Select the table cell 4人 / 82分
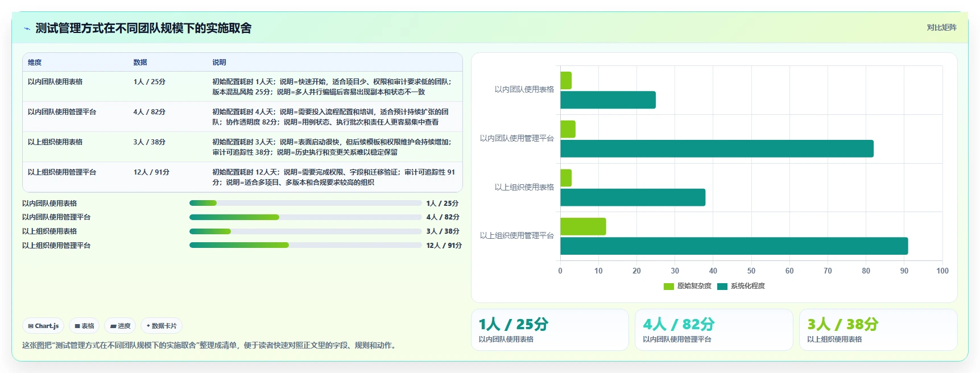Screen dimensions: 980x373 pyautogui.click(x=150, y=112)
